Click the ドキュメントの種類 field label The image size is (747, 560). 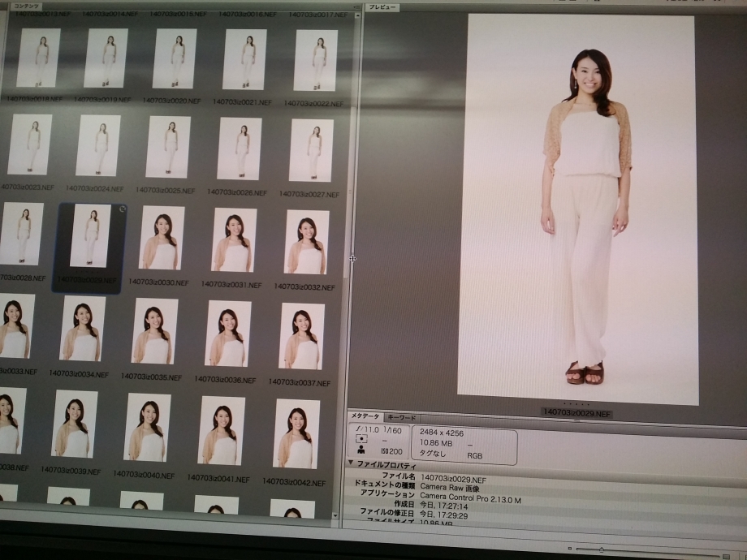pyautogui.click(x=385, y=484)
